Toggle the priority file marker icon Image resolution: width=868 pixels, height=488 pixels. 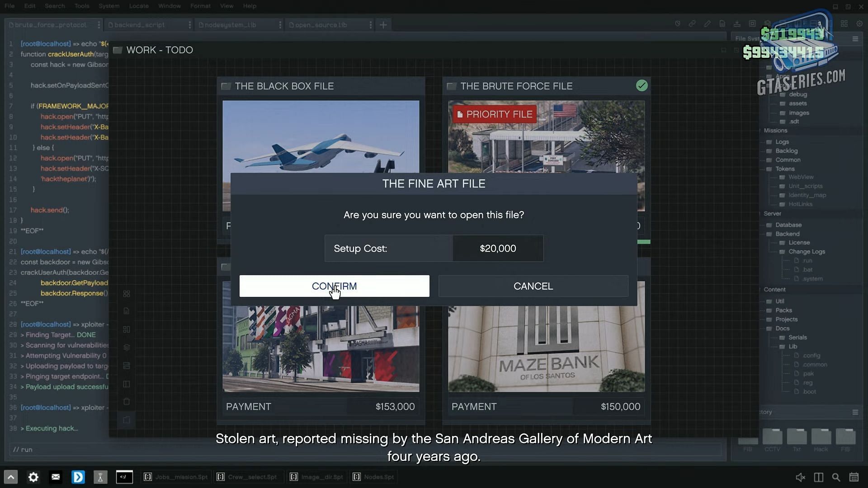[460, 114]
